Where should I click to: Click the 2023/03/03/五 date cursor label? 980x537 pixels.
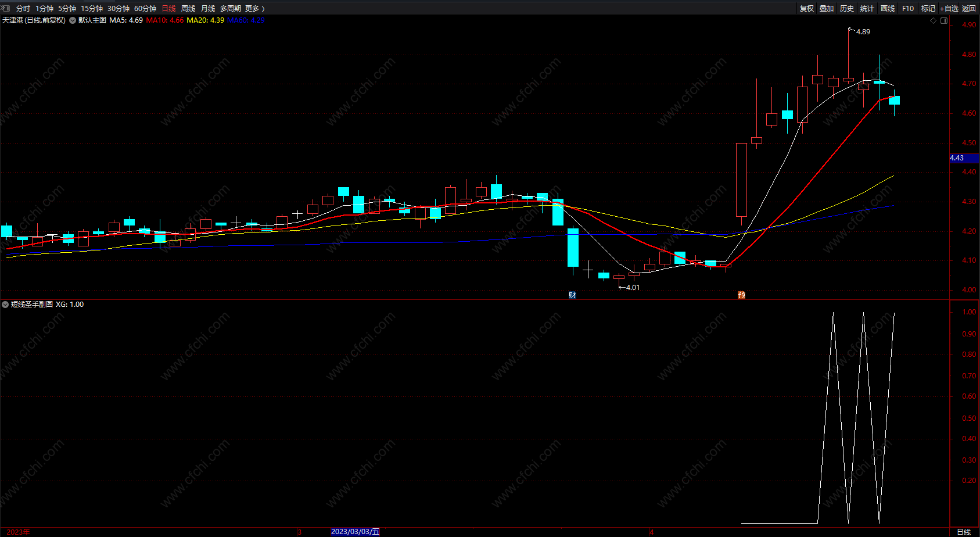point(355,532)
